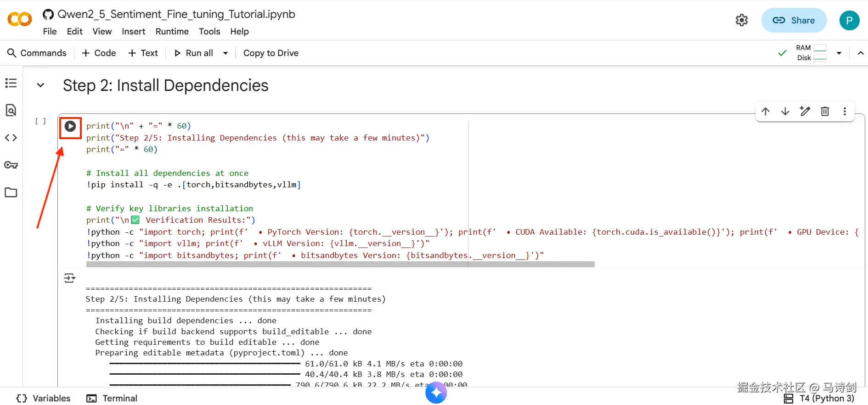The width and height of the screenshot is (868, 405).
Task: Move the cell up with arrow icon
Action: pyautogui.click(x=765, y=112)
